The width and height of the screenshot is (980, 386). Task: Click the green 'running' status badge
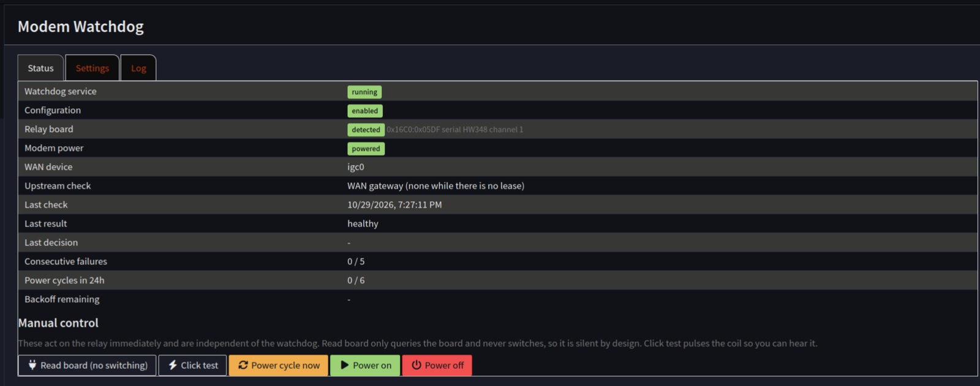(364, 92)
